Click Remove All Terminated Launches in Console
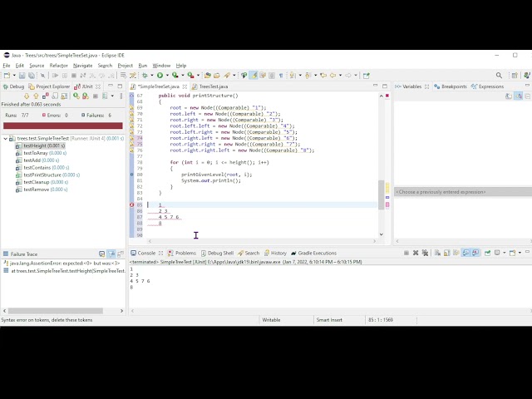532x399 pixels. point(426,253)
